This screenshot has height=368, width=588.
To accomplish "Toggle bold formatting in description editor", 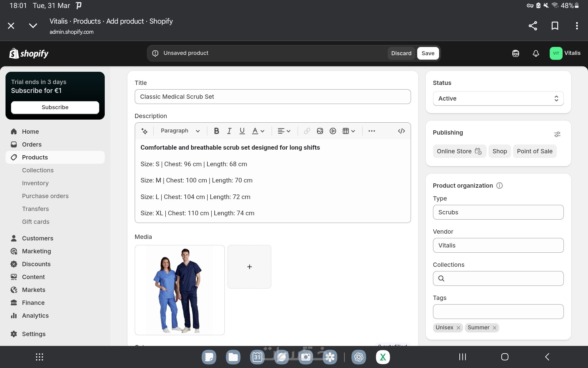I will (x=216, y=131).
